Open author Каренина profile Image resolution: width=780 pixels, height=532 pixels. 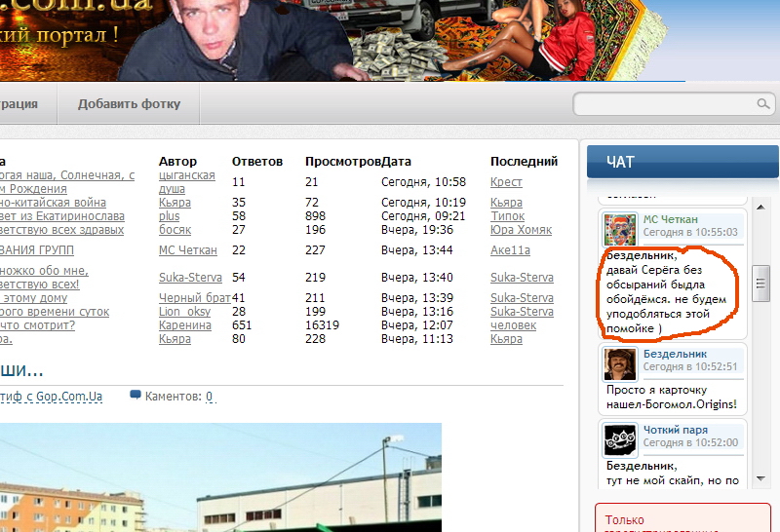click(x=185, y=325)
